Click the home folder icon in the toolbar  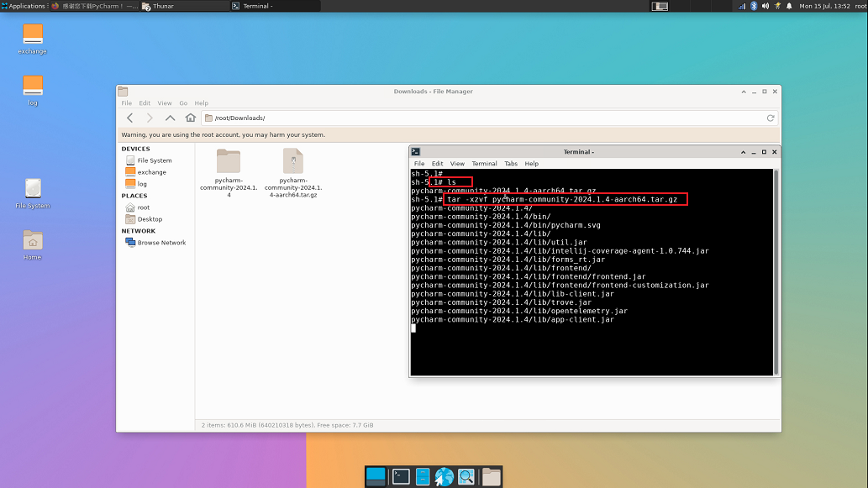(x=191, y=118)
